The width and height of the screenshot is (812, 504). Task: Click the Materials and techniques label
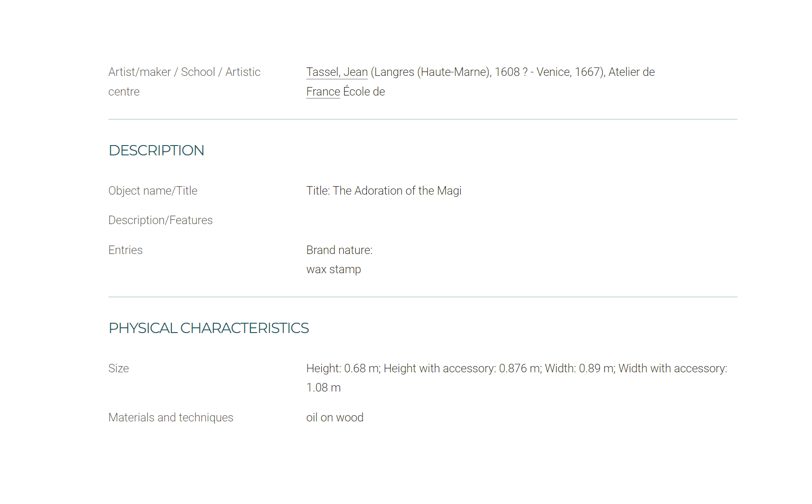point(171,417)
